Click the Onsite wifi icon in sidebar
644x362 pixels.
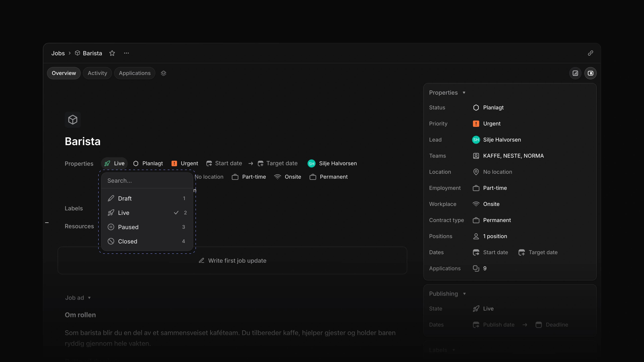click(x=476, y=204)
